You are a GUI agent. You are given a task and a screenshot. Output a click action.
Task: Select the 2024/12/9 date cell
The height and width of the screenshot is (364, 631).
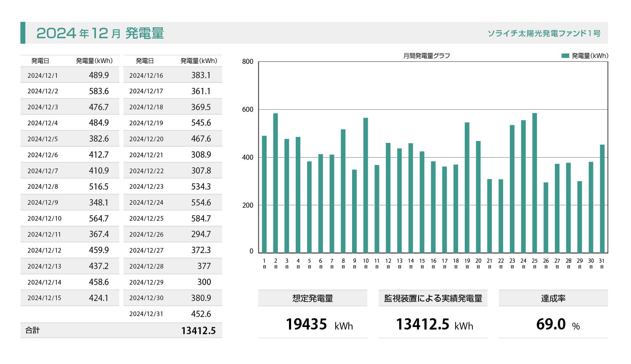[x=42, y=203]
